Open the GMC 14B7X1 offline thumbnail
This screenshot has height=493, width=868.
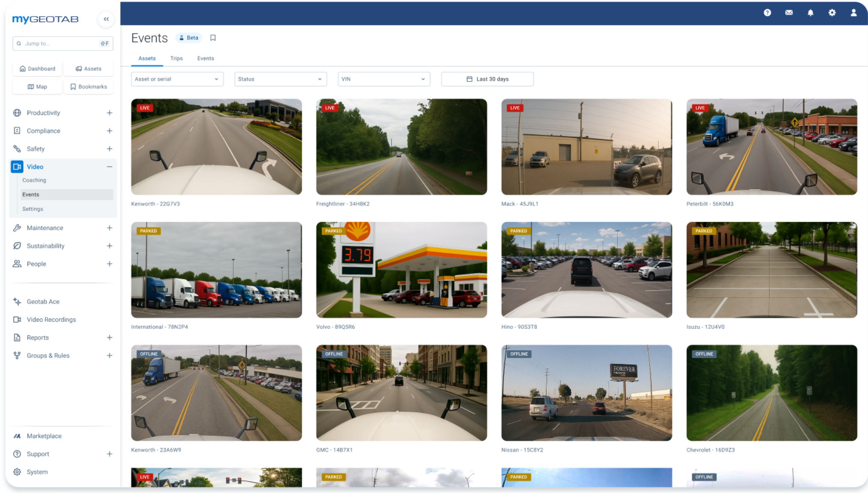401,393
